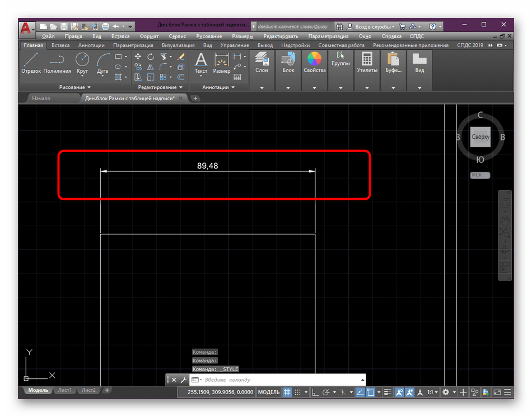Viewport: 532px width, 417px height.
Task: Switch to the Вставка ribbon tab
Action: [60, 45]
